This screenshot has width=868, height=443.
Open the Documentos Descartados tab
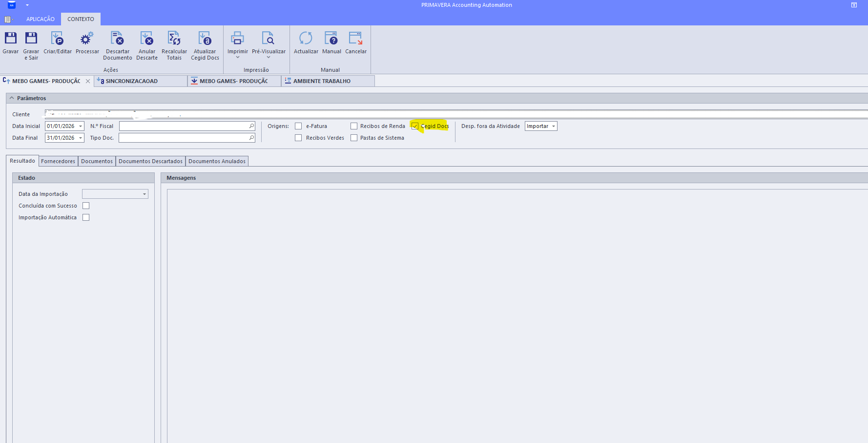150,161
